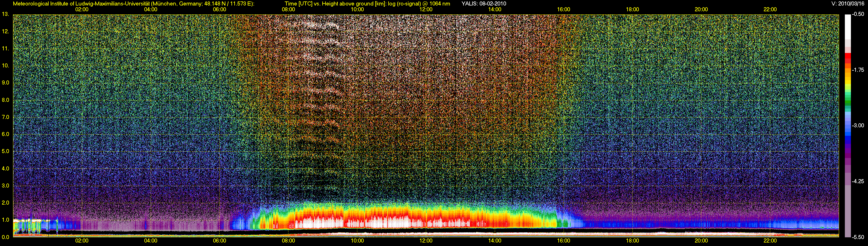Click '16:00' on the top time axis
This screenshot has height=246, width=868.
(x=563, y=10)
